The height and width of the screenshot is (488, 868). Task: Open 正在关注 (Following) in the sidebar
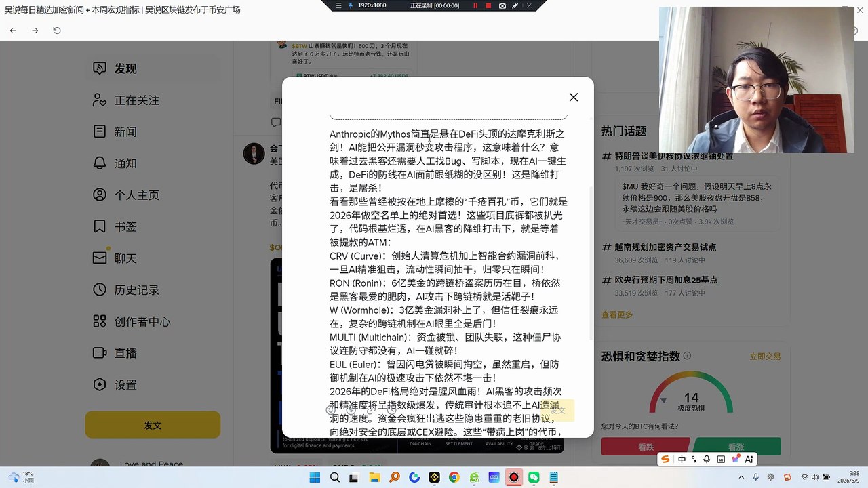coord(153,100)
